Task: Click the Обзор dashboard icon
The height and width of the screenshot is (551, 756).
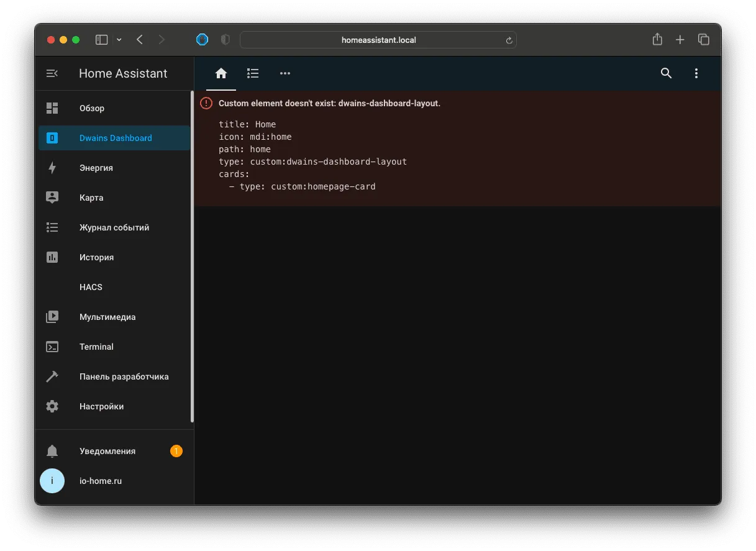Action: point(52,108)
